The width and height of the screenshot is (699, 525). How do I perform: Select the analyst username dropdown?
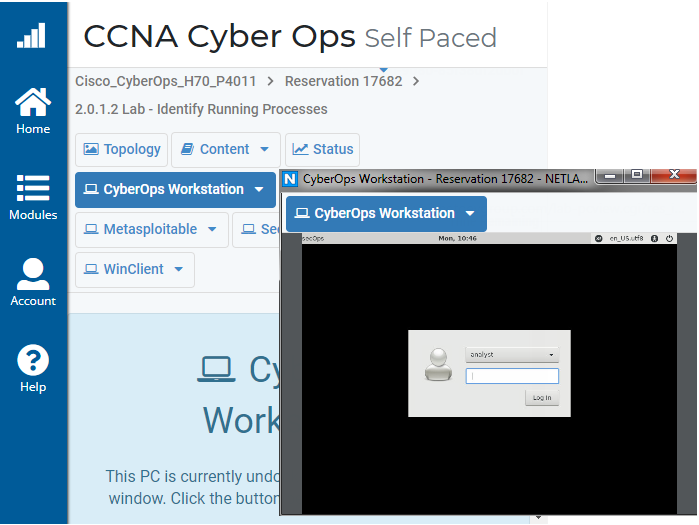[511, 354]
